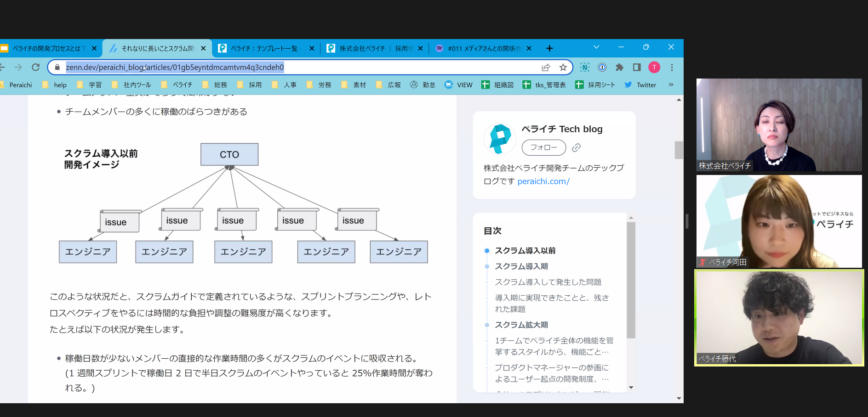Viewport: 868px width, 417px height.
Task: Open the 社内ツール bookmark folder
Action: (131, 85)
